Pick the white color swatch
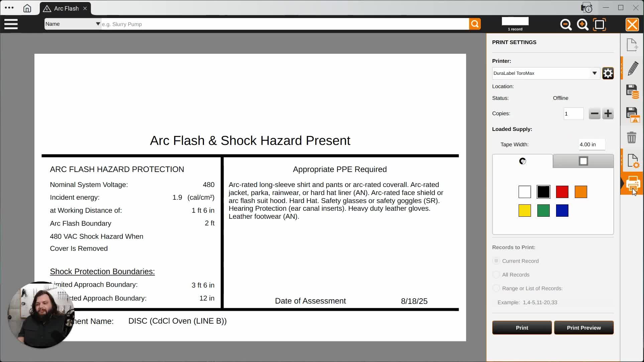Image resolution: width=644 pixels, height=362 pixels. (x=525, y=192)
